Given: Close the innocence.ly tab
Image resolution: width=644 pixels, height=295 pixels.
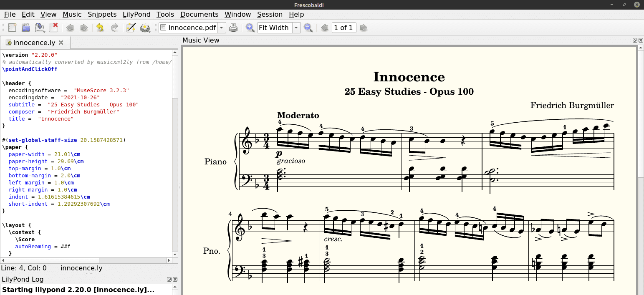Looking at the screenshot, I should (x=61, y=43).
